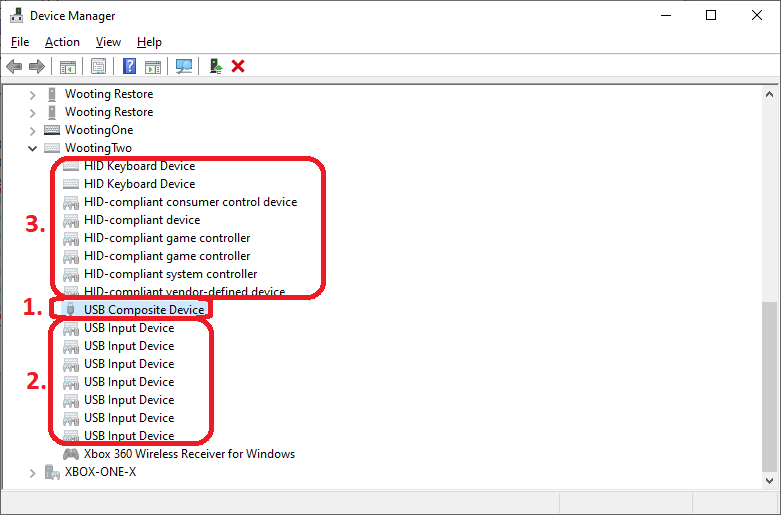Click the Forward arrow in the toolbar
This screenshot has width=781, height=515.
(37, 66)
